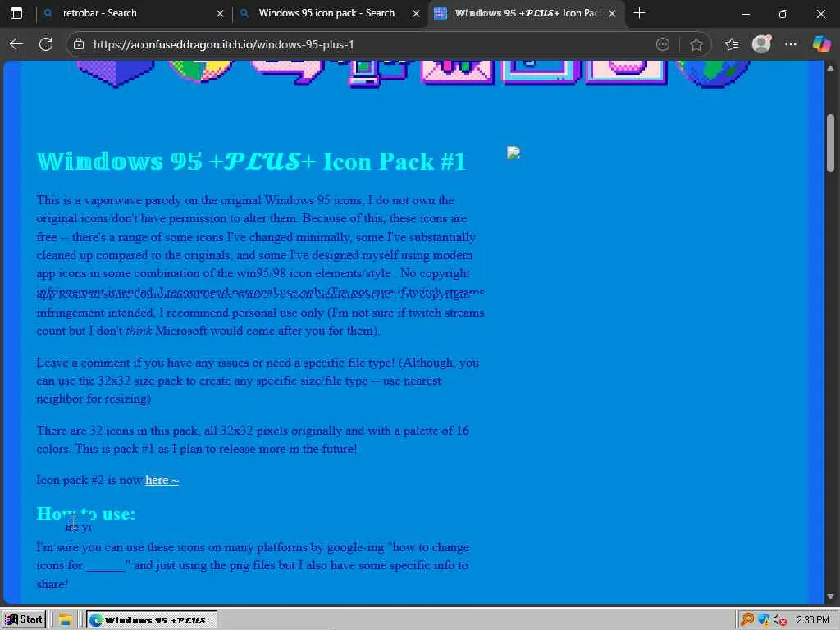Open the tab actions menu icon
This screenshot has width=840, height=630.
16,13
